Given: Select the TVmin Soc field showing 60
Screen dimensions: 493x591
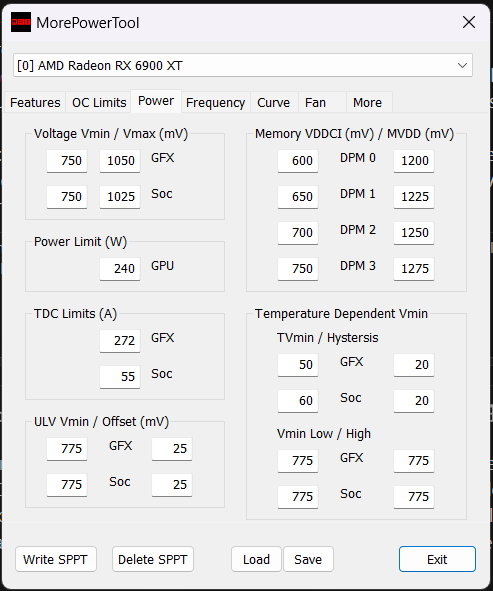Looking at the screenshot, I should (x=298, y=401).
